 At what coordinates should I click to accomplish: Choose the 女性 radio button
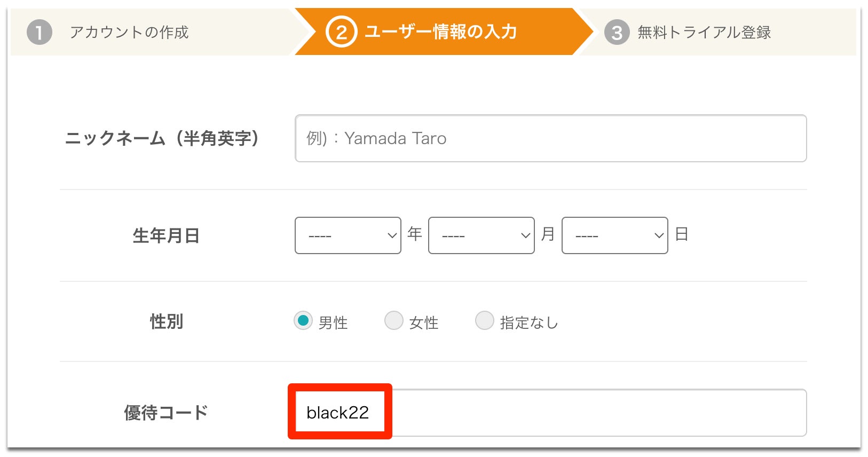(x=394, y=321)
